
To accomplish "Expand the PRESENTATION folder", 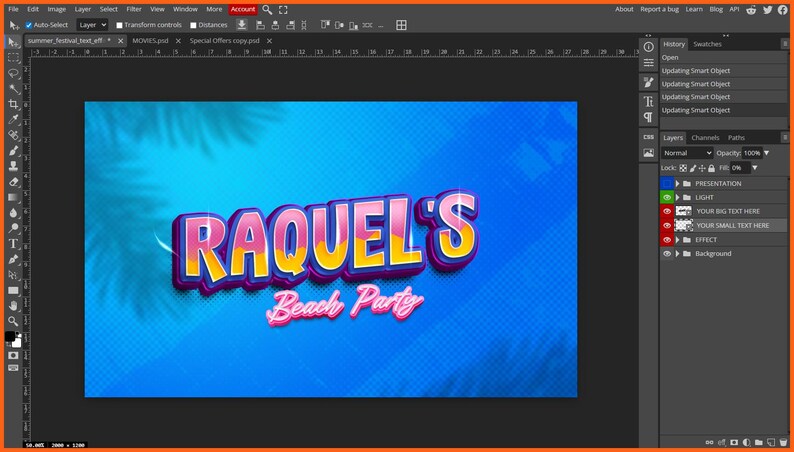I will tap(678, 183).
